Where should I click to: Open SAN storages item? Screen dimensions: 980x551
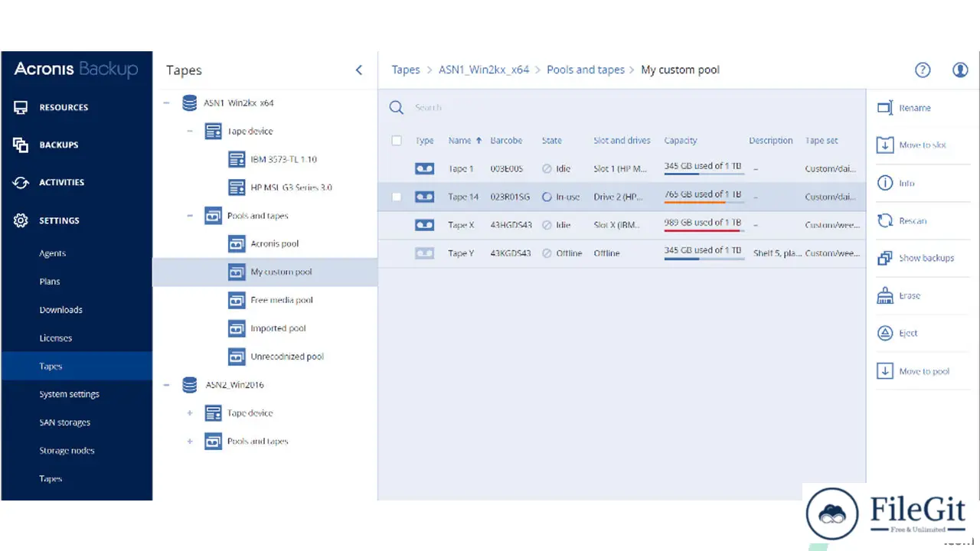click(x=64, y=422)
